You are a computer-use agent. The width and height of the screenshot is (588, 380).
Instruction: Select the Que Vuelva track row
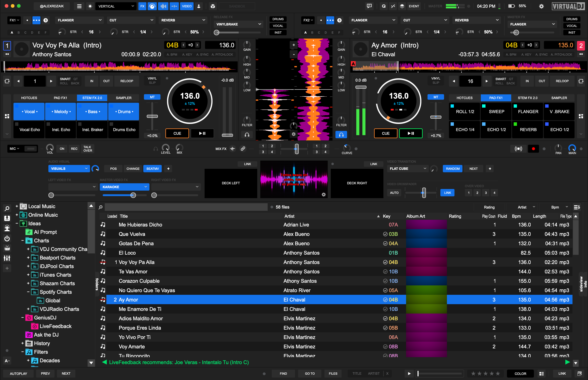tap(132, 234)
